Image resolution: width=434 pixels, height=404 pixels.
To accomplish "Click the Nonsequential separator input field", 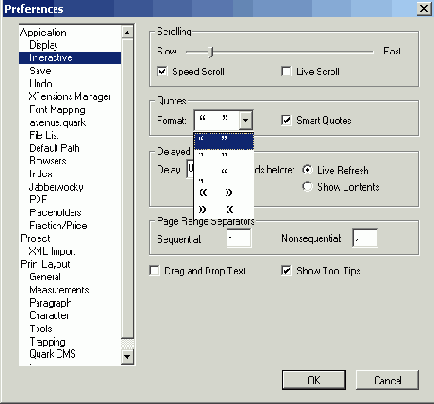I will point(365,238).
